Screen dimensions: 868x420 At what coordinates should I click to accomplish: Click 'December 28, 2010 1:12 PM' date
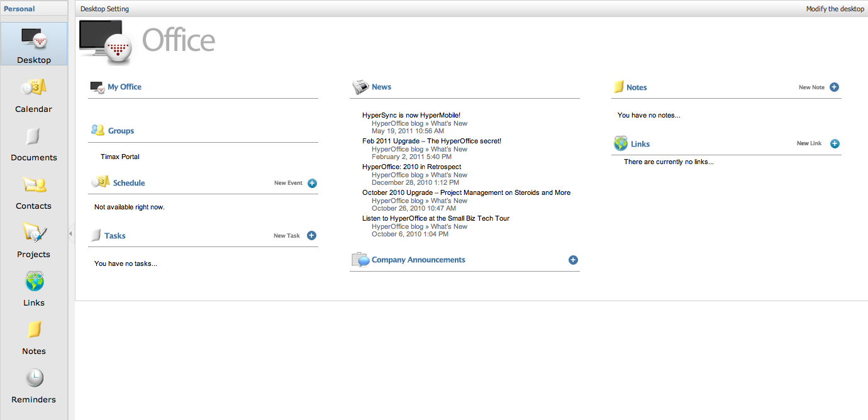[x=415, y=182]
